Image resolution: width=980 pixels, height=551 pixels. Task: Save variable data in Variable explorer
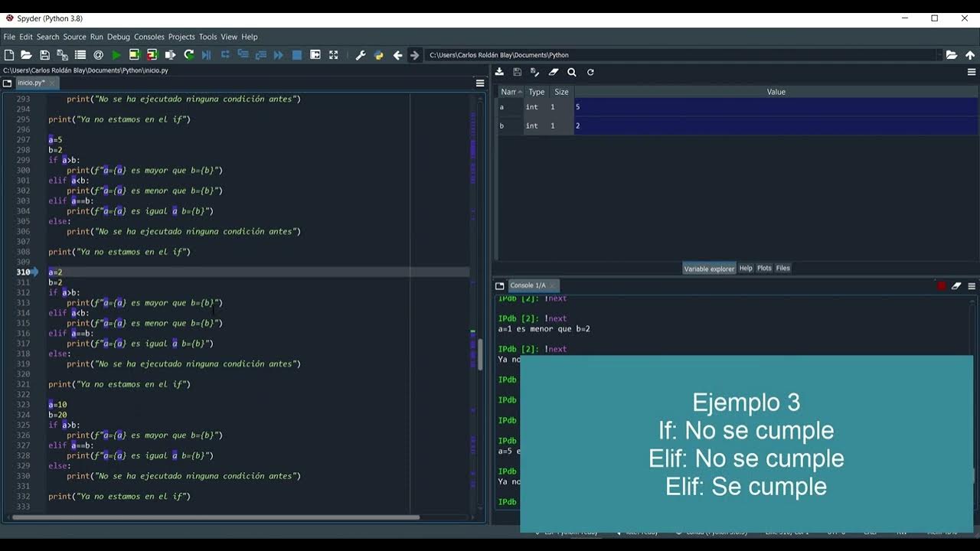(x=518, y=72)
